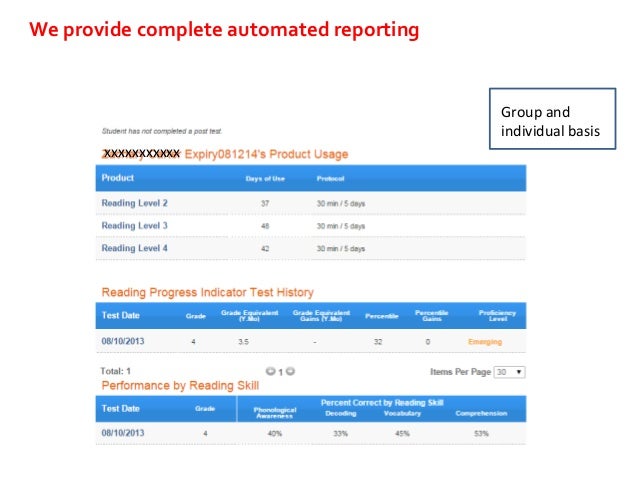Click the Protocol column header
The height and width of the screenshot is (479, 638).
(330, 179)
